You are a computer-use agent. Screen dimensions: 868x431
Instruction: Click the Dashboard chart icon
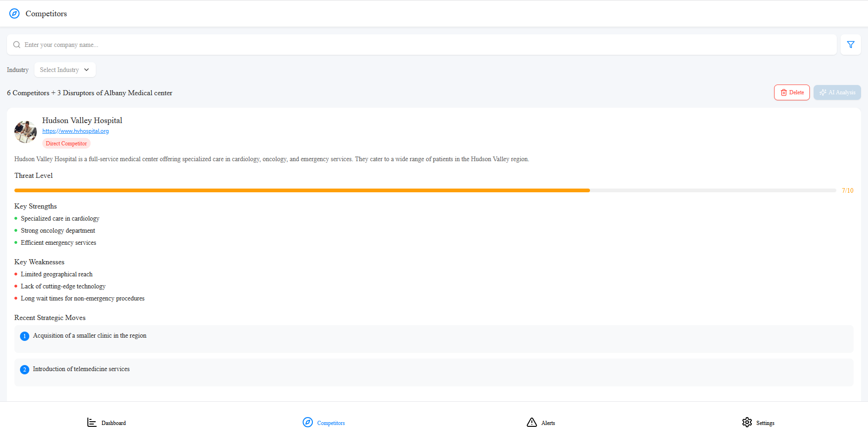click(x=92, y=422)
